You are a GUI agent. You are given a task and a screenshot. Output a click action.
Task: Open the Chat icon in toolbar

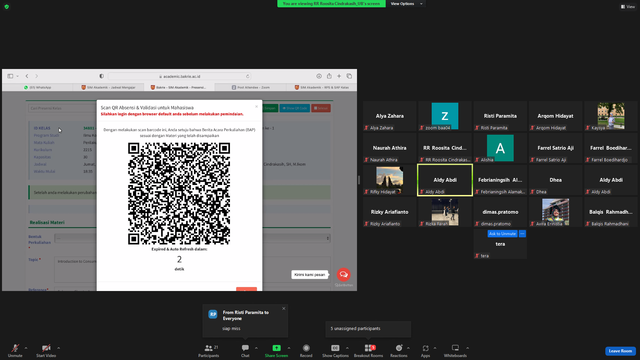(x=245, y=348)
